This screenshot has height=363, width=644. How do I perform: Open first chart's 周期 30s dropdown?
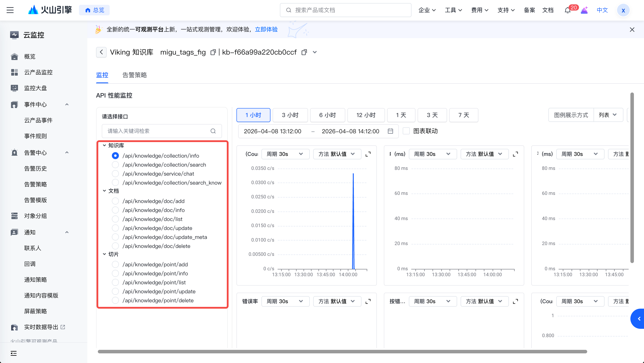coord(285,154)
